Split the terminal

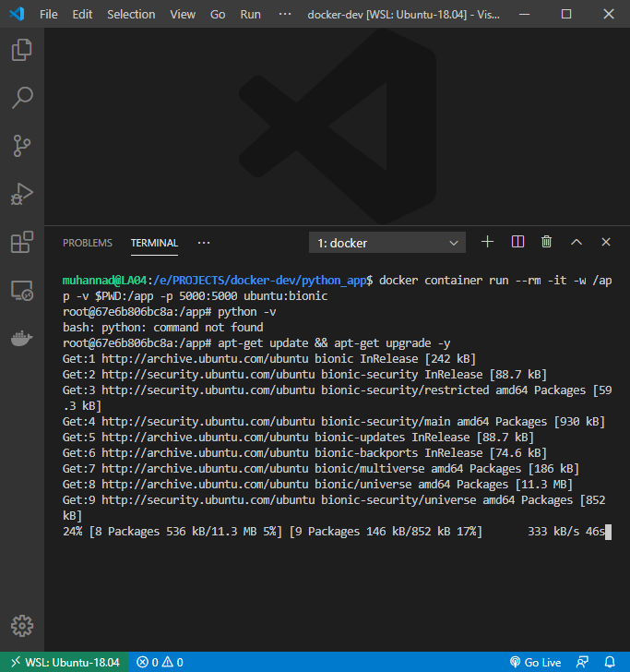pyautogui.click(x=517, y=242)
